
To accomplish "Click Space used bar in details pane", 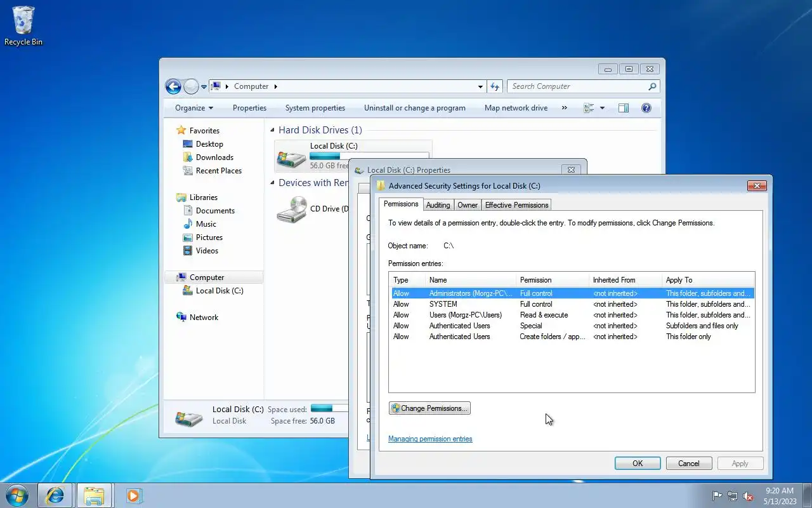I will (x=329, y=408).
